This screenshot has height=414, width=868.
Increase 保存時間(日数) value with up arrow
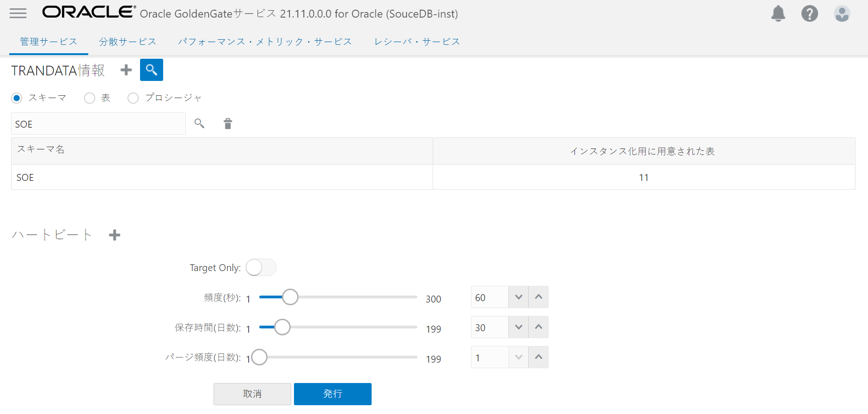click(538, 327)
